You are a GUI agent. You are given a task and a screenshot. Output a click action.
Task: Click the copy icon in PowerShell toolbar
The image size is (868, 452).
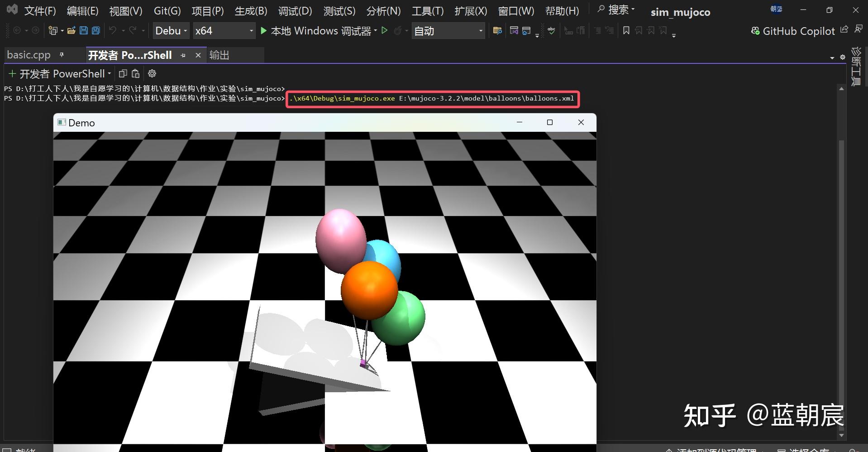[123, 73]
